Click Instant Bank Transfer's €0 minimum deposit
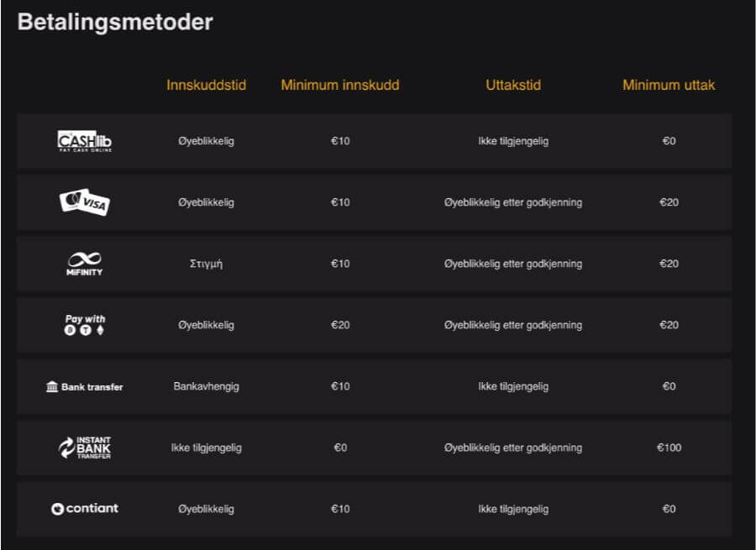 coord(340,448)
